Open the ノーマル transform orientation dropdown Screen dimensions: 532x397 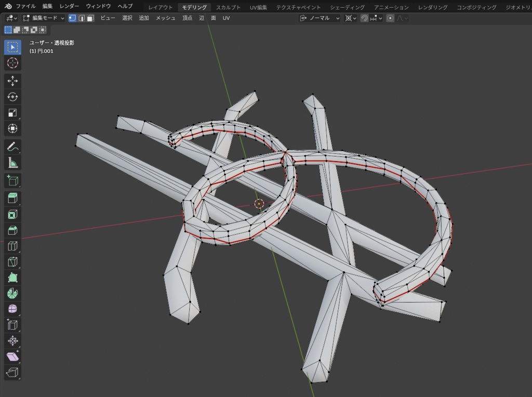[320, 18]
